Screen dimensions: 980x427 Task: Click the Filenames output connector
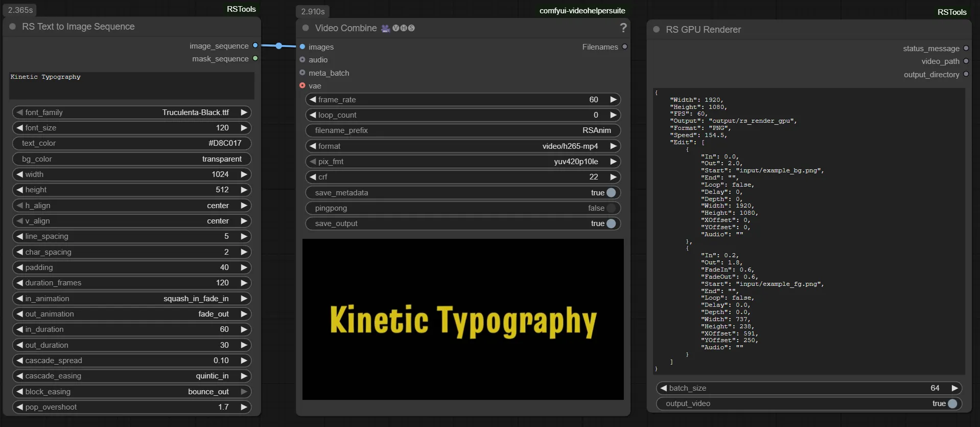[x=624, y=47]
